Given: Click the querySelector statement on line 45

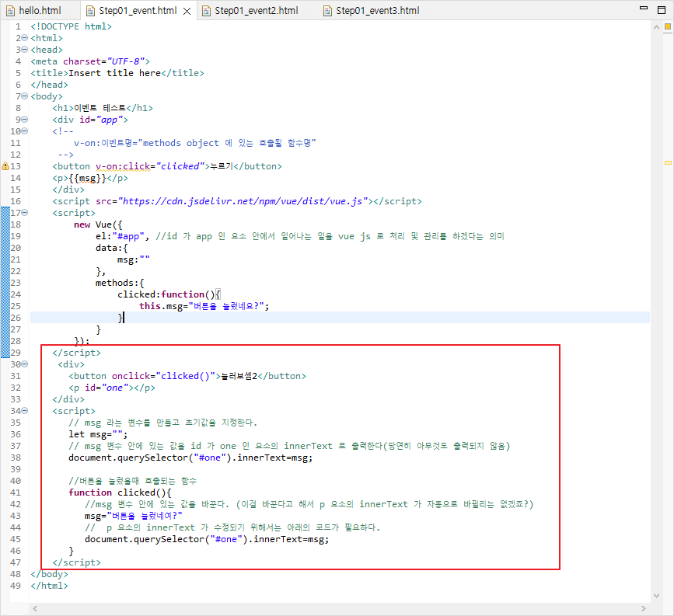Looking at the screenshot, I should coord(207,539).
